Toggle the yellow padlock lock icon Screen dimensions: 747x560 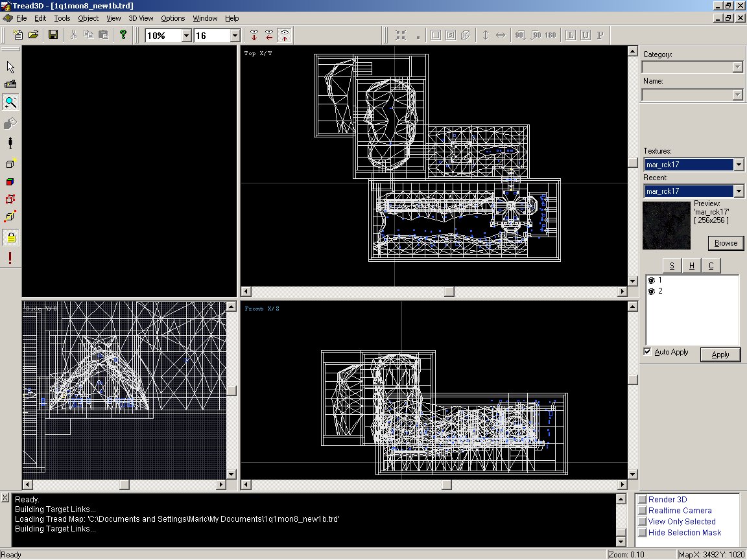(x=10, y=238)
